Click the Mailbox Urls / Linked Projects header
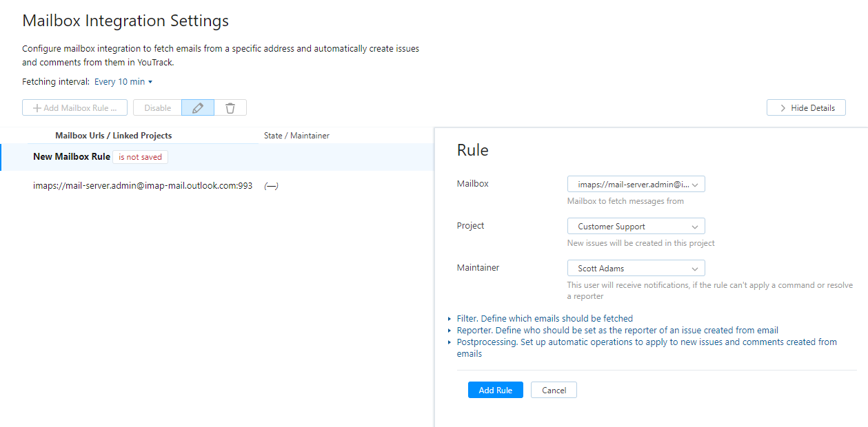 (x=114, y=136)
